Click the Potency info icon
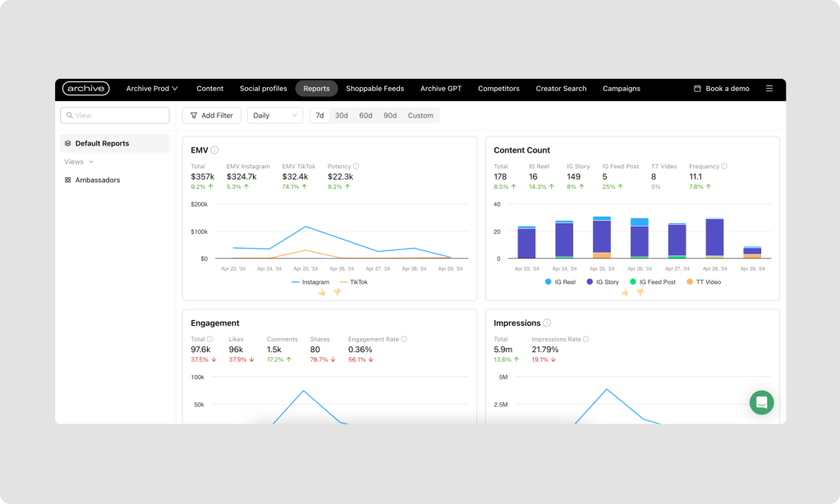Image resolution: width=840 pixels, height=504 pixels. (x=356, y=167)
